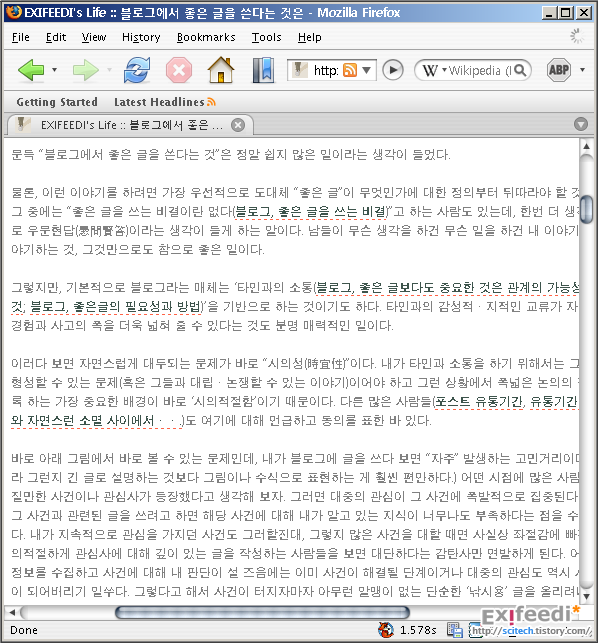
Task: Click the Fasterfox fox icon in status bar
Action: pyautogui.click(x=386, y=629)
